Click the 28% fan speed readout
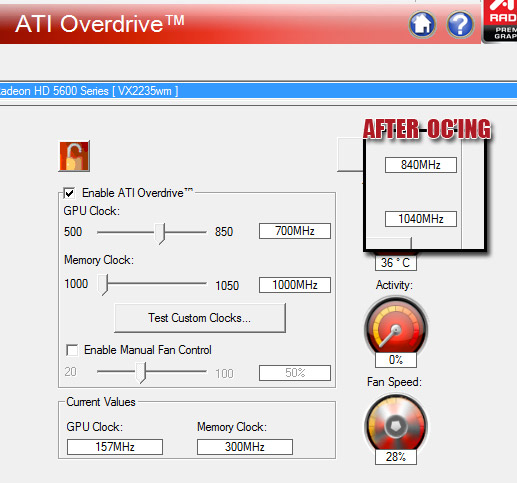The image size is (517, 483). [396, 457]
